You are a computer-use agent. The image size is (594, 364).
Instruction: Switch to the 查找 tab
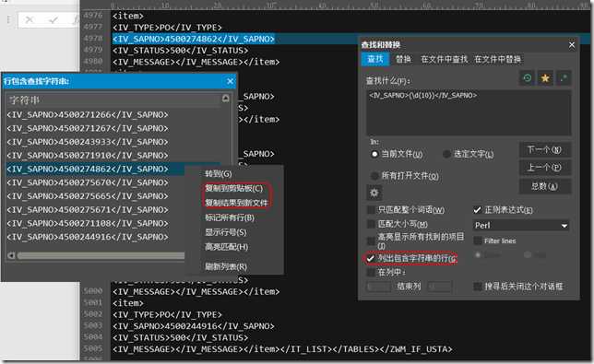(x=375, y=59)
